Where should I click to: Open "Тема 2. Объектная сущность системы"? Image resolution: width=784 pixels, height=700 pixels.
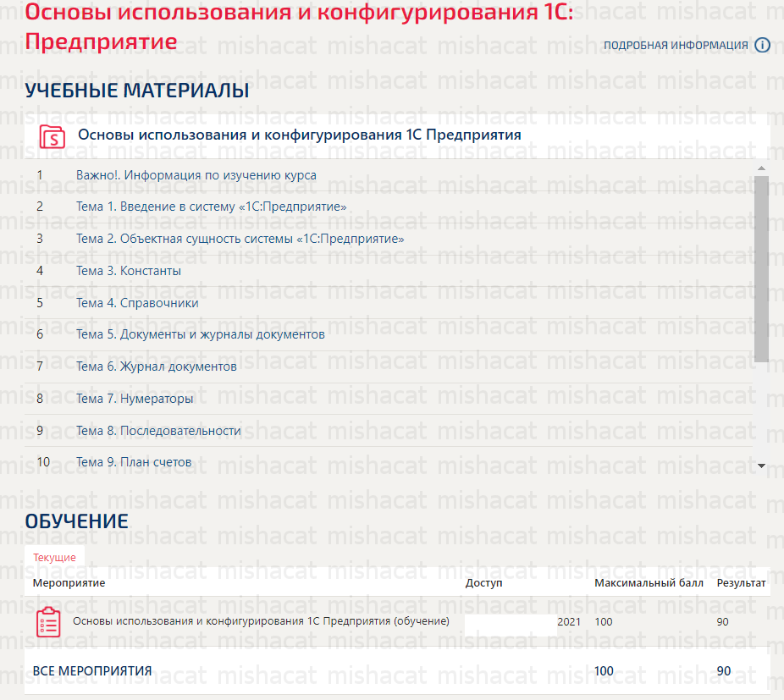click(x=240, y=239)
